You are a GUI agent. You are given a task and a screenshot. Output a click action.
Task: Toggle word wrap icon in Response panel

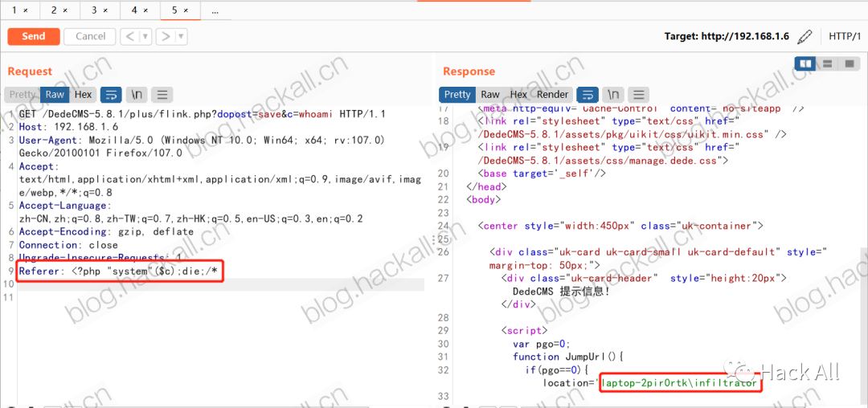588,95
